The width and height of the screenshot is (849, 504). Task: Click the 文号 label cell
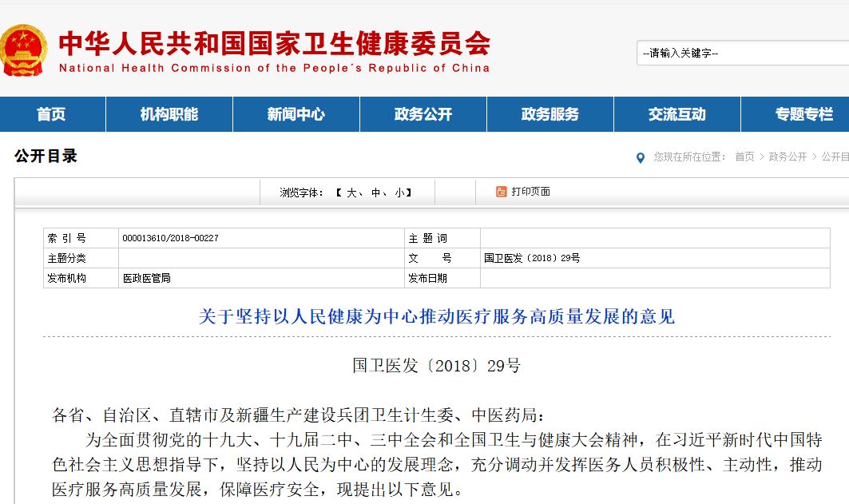click(x=442, y=258)
